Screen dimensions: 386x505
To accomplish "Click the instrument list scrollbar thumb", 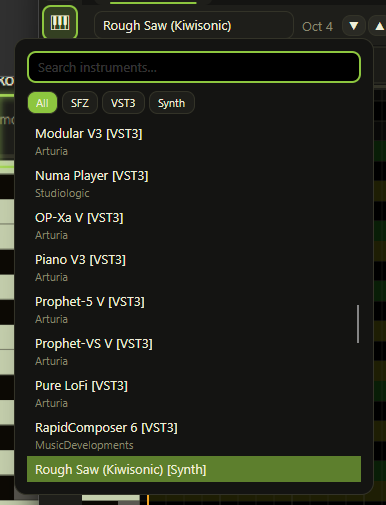I will tap(358, 324).
